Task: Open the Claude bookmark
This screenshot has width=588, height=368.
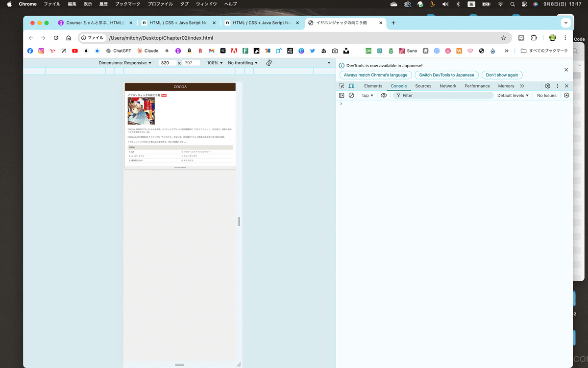Action: (x=147, y=51)
